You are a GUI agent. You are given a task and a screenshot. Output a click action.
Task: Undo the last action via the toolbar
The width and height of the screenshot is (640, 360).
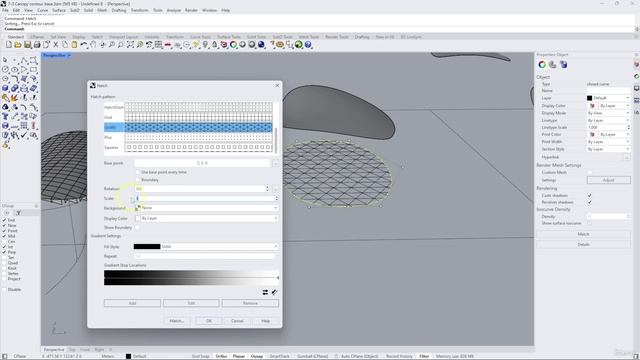[x=84, y=44]
